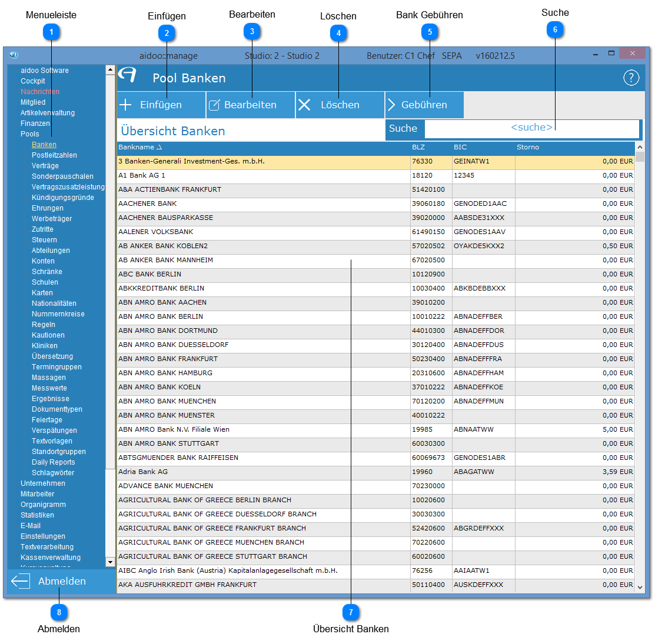Open Steuern under Pools
The width and height of the screenshot is (655, 644).
pos(44,240)
